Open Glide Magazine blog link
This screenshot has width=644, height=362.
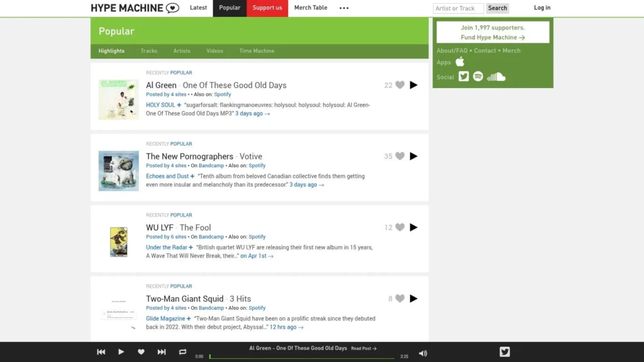pos(165,319)
